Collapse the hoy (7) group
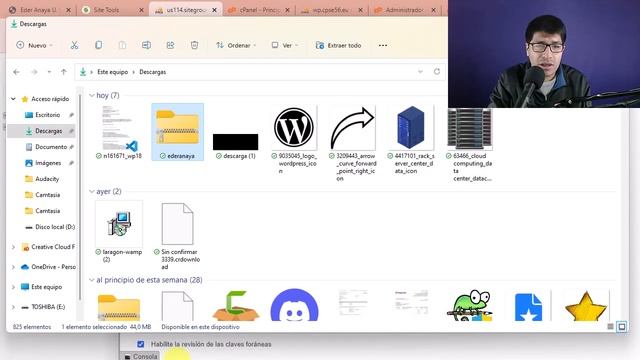The width and height of the screenshot is (640, 360). pos(91,96)
